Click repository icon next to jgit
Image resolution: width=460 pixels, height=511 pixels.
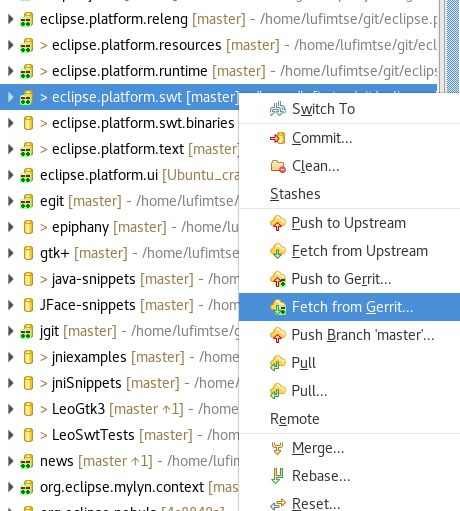[27, 331]
